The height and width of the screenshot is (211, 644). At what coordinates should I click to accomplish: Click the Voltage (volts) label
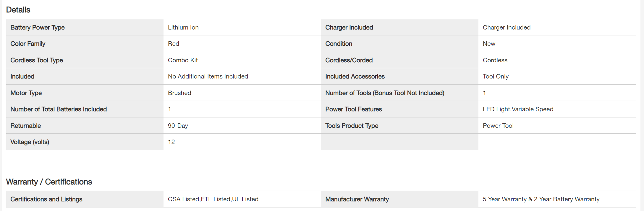(30, 142)
